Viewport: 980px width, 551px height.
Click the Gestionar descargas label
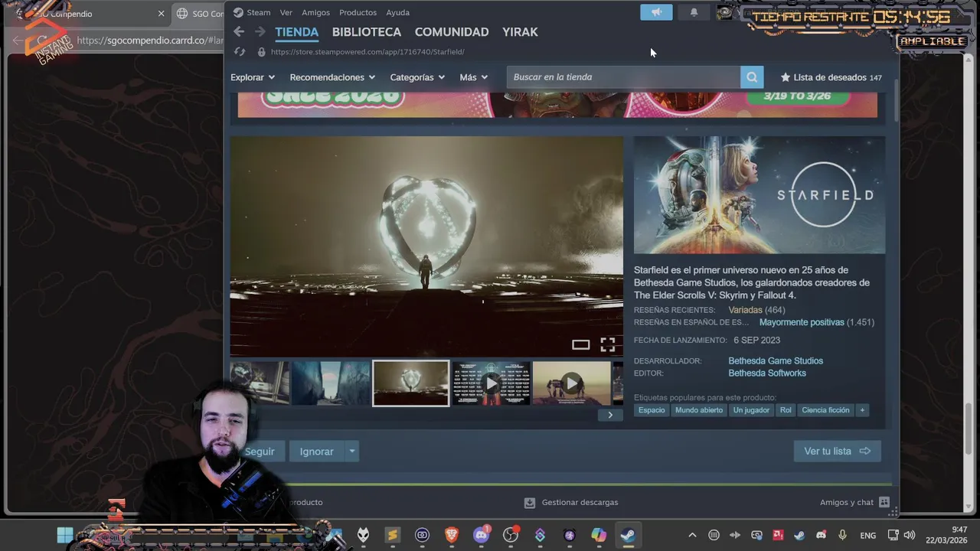pyautogui.click(x=580, y=503)
